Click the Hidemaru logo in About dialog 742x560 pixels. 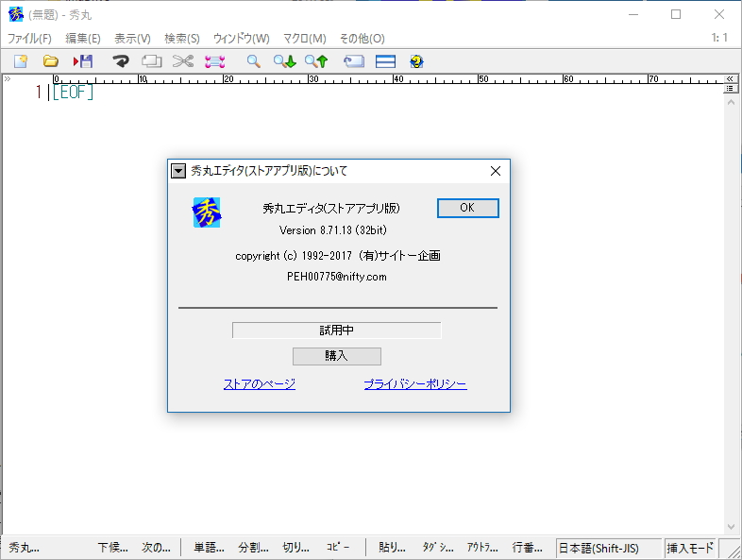tap(207, 212)
